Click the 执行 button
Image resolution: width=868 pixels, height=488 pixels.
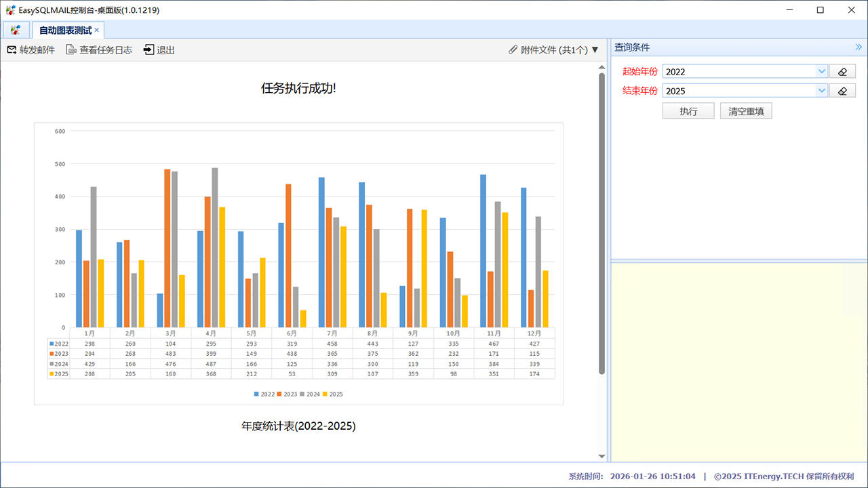tap(688, 111)
